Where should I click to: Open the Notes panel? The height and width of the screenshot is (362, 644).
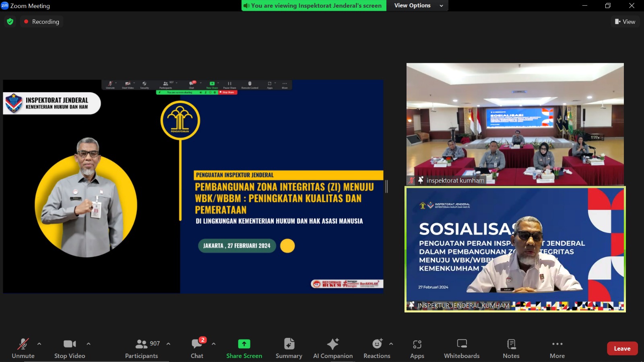511,348
